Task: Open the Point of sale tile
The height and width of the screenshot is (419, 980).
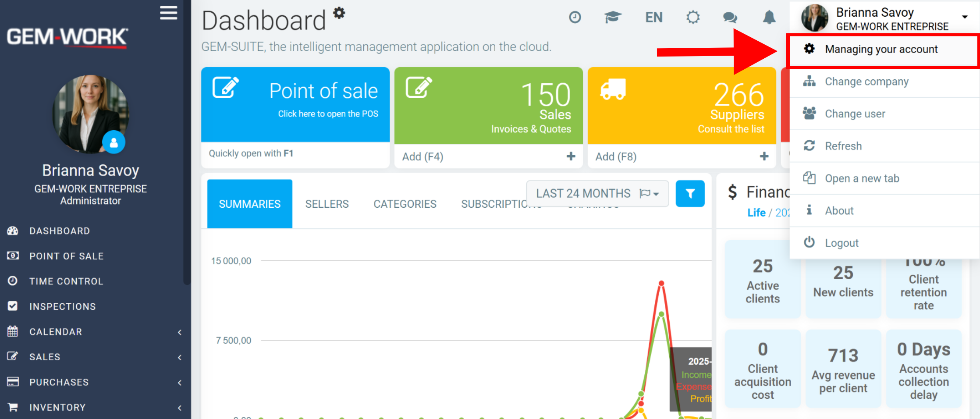Action: pos(295,104)
